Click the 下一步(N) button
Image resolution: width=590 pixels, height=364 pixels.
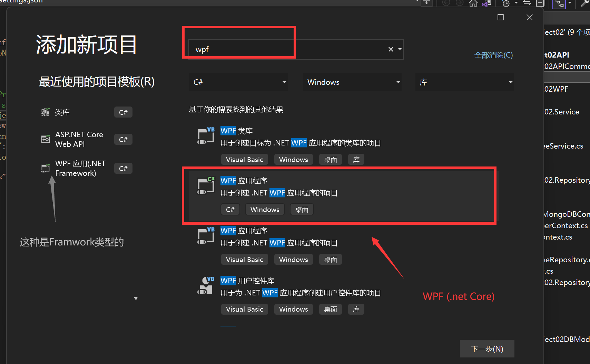point(487,349)
